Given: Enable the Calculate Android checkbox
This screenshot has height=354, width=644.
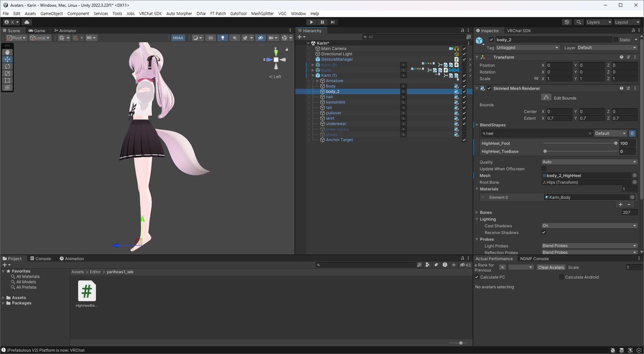Looking at the screenshot, I should point(561,277).
